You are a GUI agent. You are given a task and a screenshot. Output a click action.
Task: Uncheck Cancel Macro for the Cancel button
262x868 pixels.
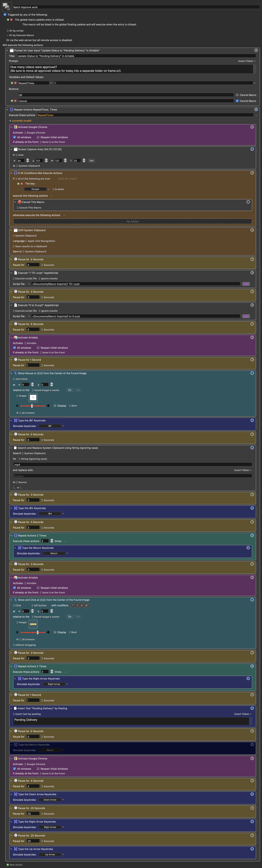pyautogui.click(x=237, y=101)
